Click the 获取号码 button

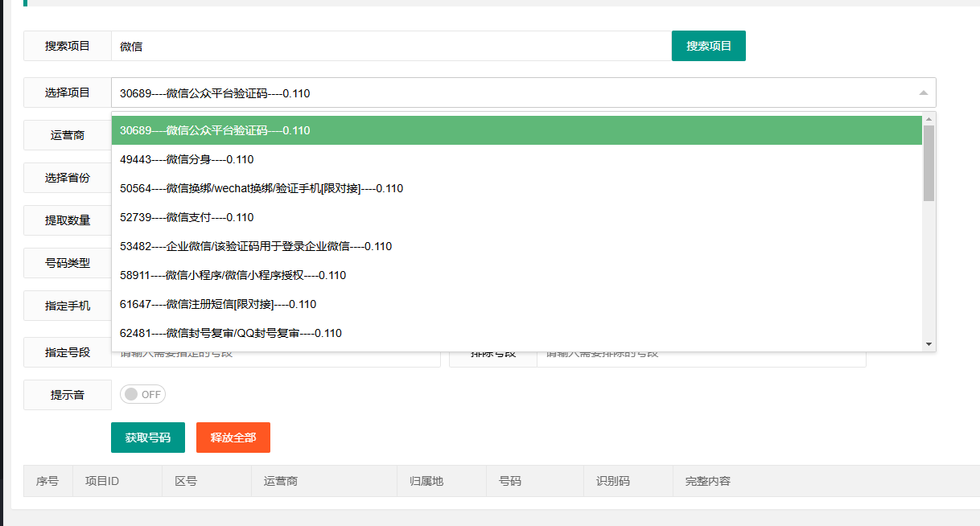pyautogui.click(x=148, y=438)
